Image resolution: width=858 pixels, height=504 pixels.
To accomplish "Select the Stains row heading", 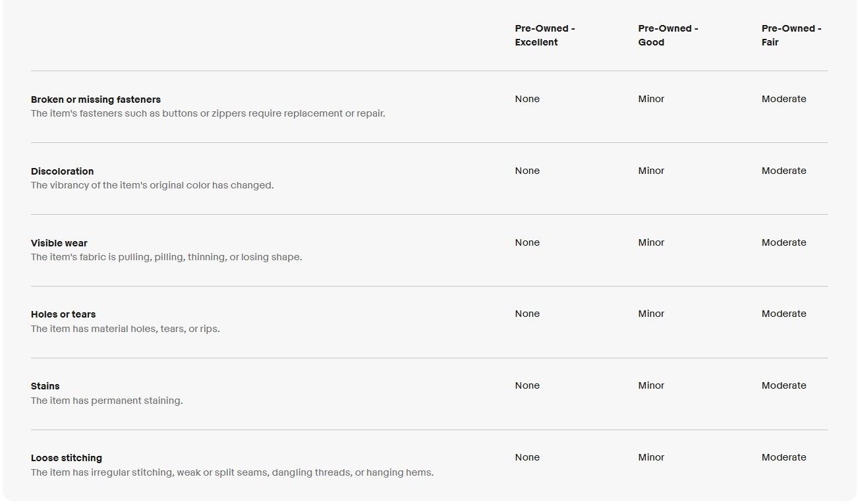I will pos(45,386).
